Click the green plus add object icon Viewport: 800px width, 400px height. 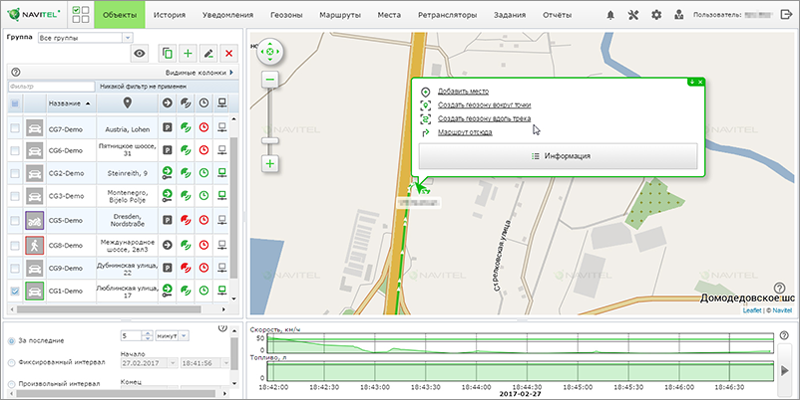pyautogui.click(x=188, y=53)
